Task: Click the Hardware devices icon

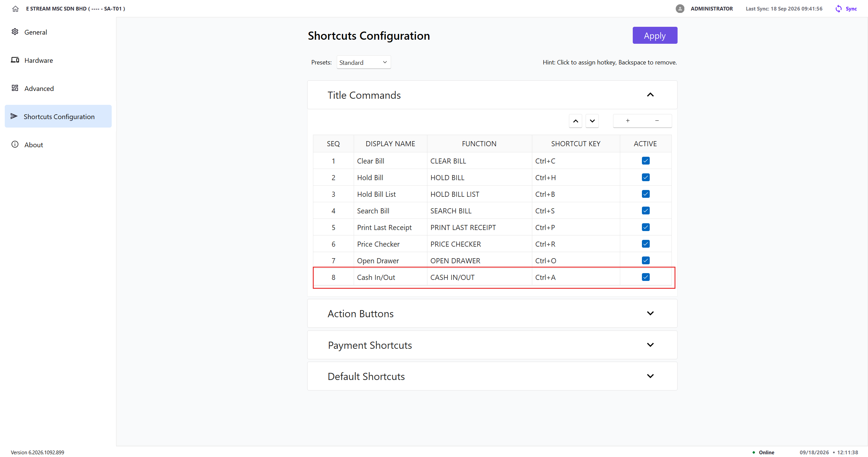Action: click(15, 60)
